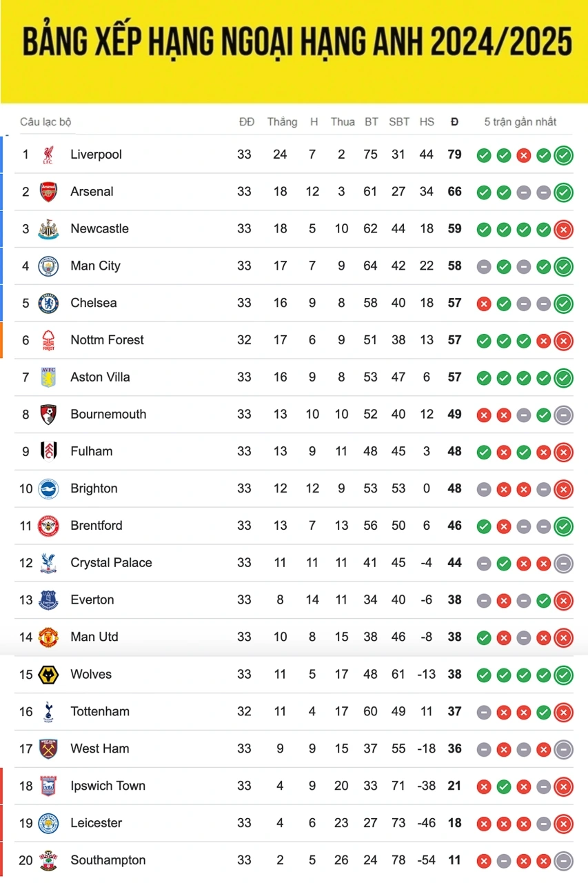Click Newcastle's latest match loss indicator
Screen dimensions: 588x883
[x=564, y=230]
